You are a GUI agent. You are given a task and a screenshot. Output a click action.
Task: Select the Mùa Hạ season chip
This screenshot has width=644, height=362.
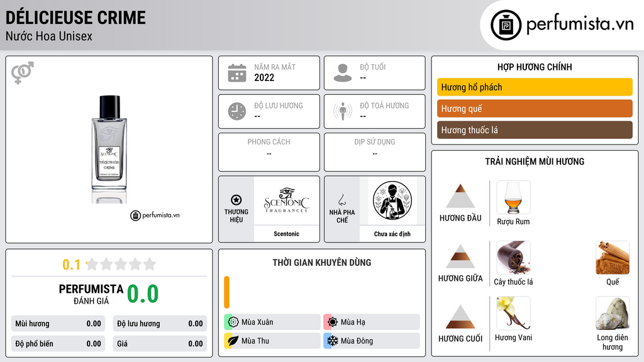pyautogui.click(x=372, y=322)
